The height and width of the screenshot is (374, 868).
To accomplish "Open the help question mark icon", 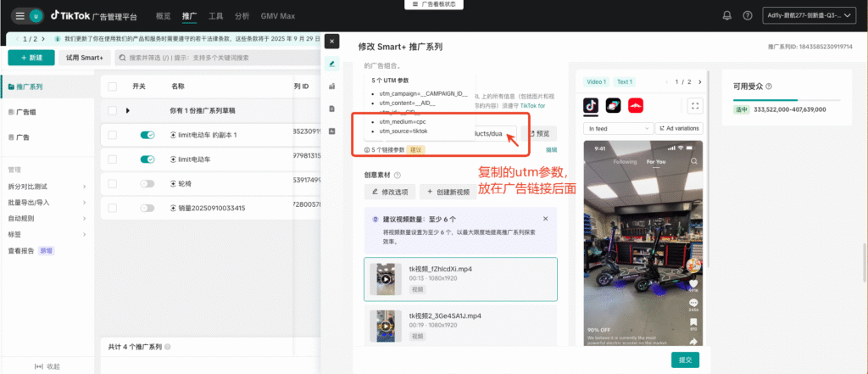I will 748,16.
